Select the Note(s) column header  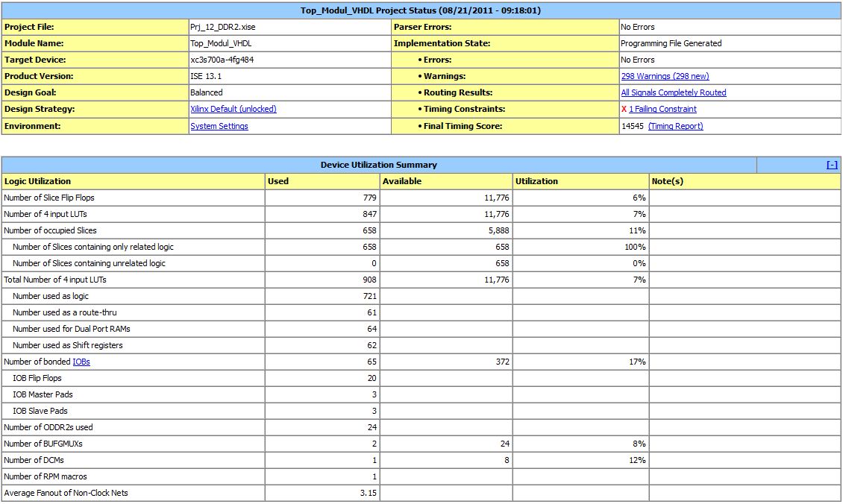(667, 181)
